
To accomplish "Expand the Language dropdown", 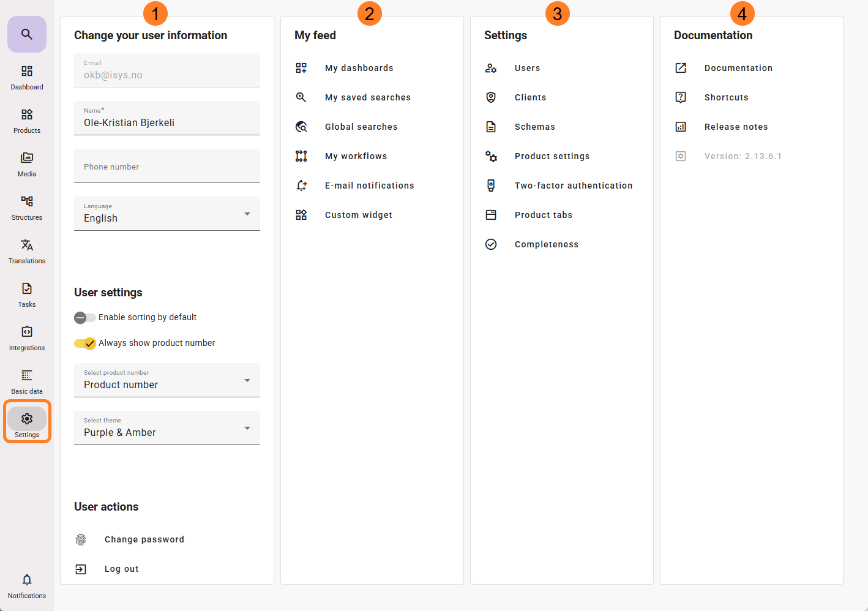I will pos(166,214).
